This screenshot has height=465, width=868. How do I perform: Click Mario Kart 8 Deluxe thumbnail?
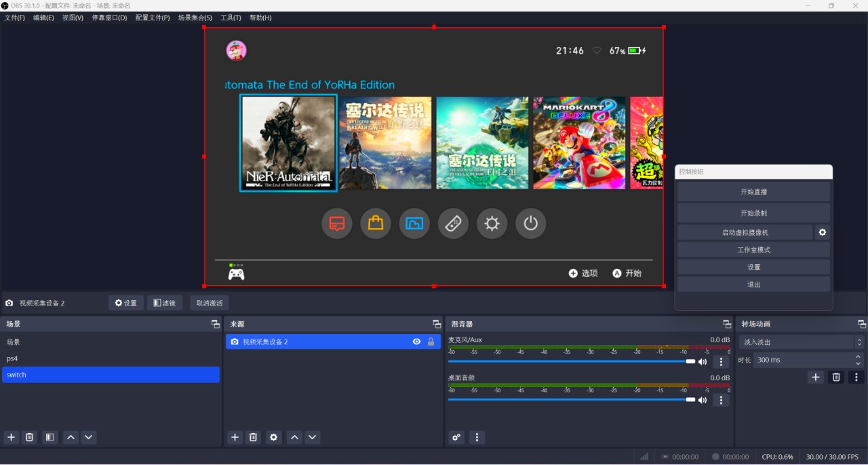[579, 143]
